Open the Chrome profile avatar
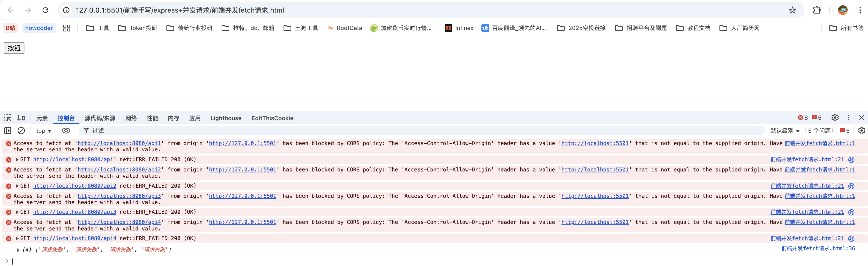This screenshot has width=868, height=266. click(x=843, y=10)
